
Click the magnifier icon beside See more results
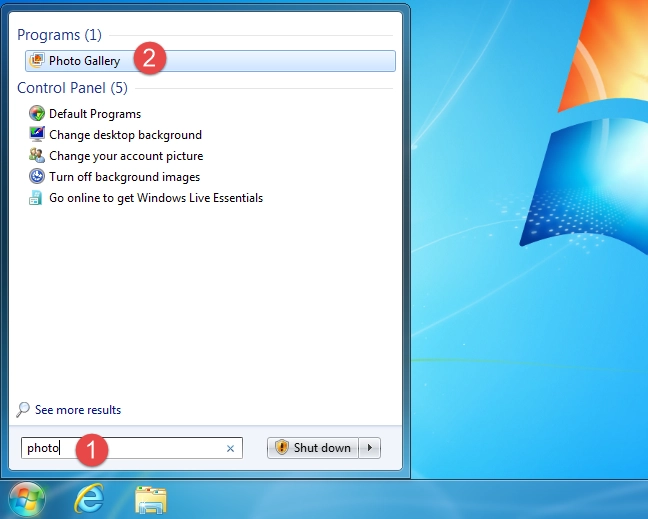pyautogui.click(x=23, y=410)
